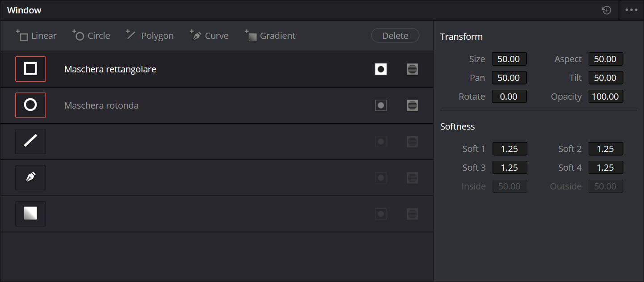The image size is (644, 282).
Task: Click the Opacity value field
Action: [x=606, y=97]
